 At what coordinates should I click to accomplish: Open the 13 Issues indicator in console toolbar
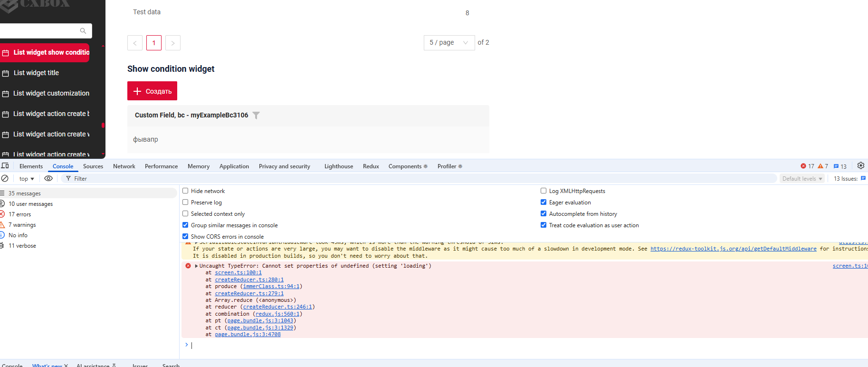click(849, 179)
